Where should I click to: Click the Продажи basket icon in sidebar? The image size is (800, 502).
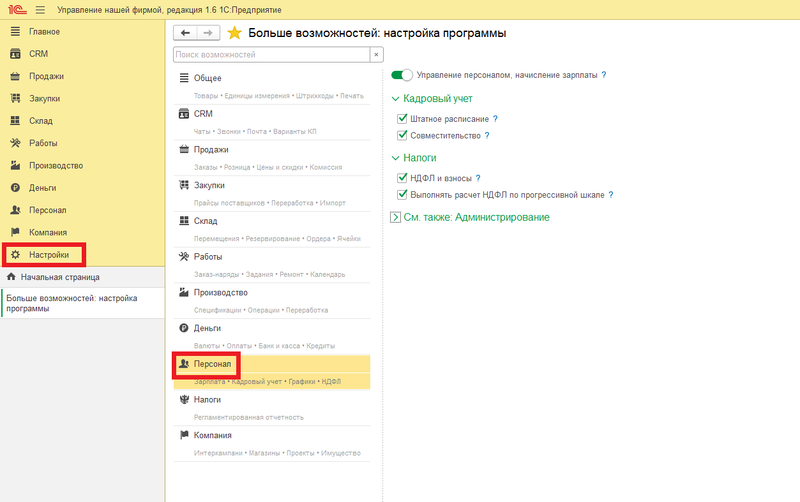click(x=15, y=76)
